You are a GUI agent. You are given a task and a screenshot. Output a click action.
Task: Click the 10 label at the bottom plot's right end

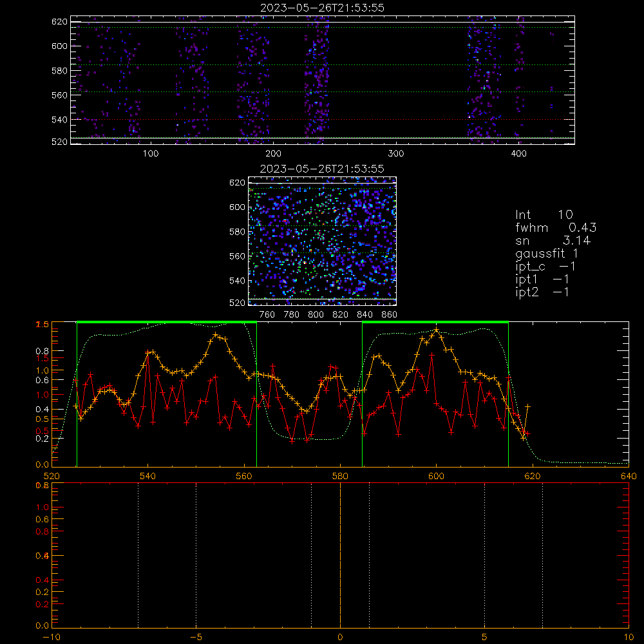pos(629,638)
